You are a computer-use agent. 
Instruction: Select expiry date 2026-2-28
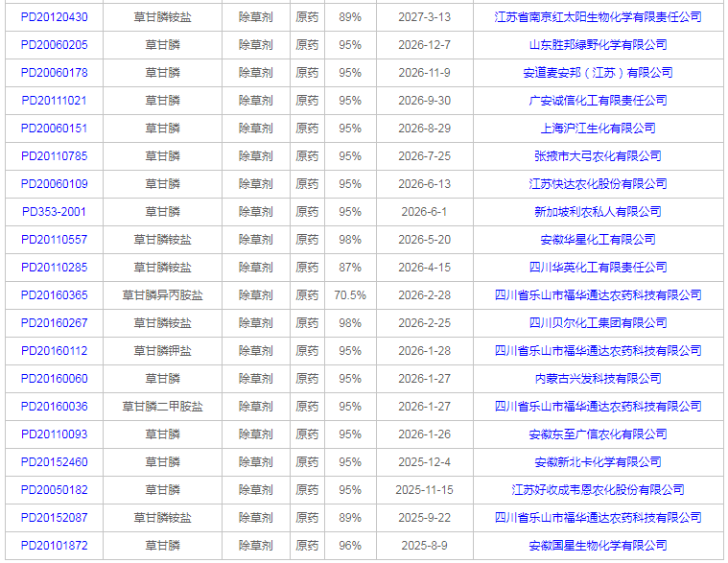tap(424, 295)
